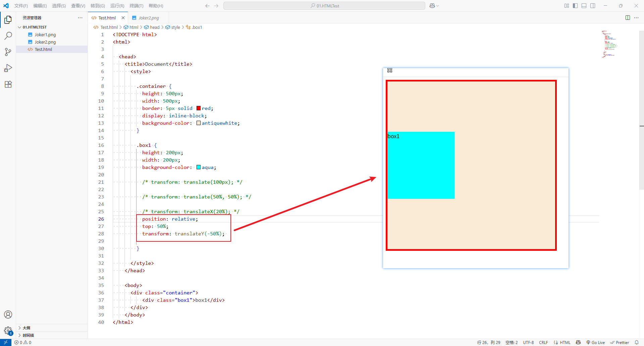Go forward with the navigation arrow
The image size is (644, 346).
click(x=216, y=6)
